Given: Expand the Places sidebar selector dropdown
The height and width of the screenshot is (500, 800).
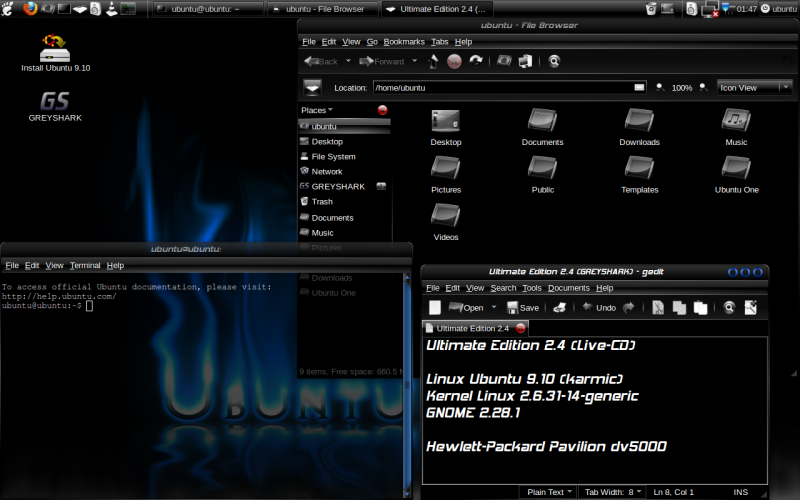Looking at the screenshot, I should pos(317,110).
